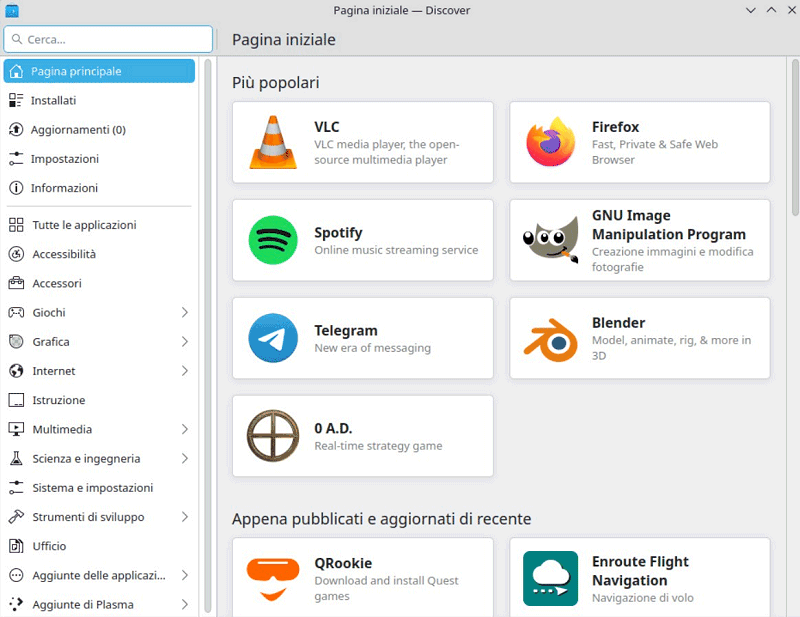Click the 0 A.D. circular emblem icon
Viewport: 800px width, 617px height.
tap(273, 436)
